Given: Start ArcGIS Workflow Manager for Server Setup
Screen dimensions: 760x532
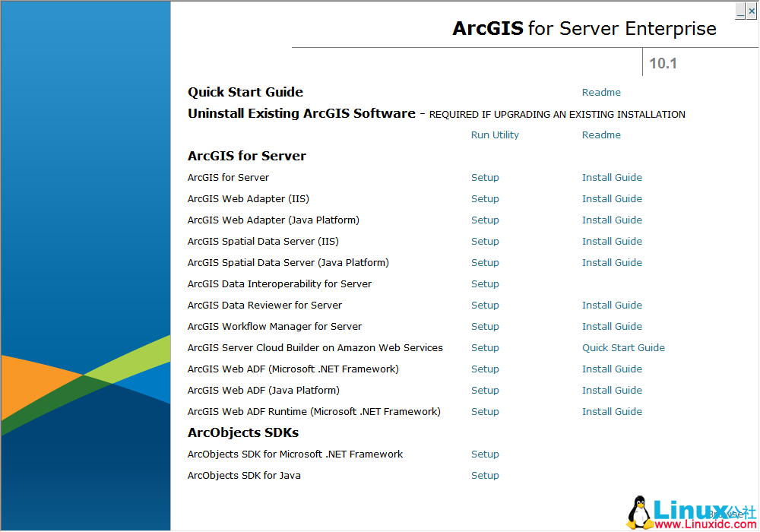Looking at the screenshot, I should tap(485, 326).
